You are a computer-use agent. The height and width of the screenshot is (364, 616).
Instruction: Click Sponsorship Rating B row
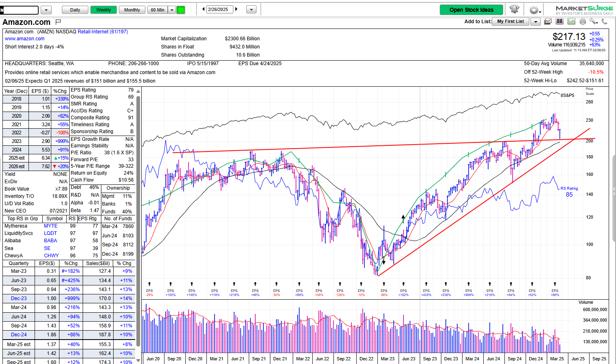click(x=102, y=132)
